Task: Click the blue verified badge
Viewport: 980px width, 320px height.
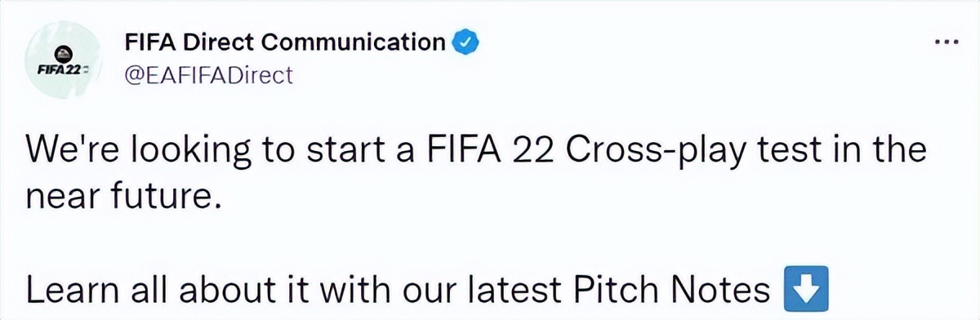Action: click(x=466, y=41)
